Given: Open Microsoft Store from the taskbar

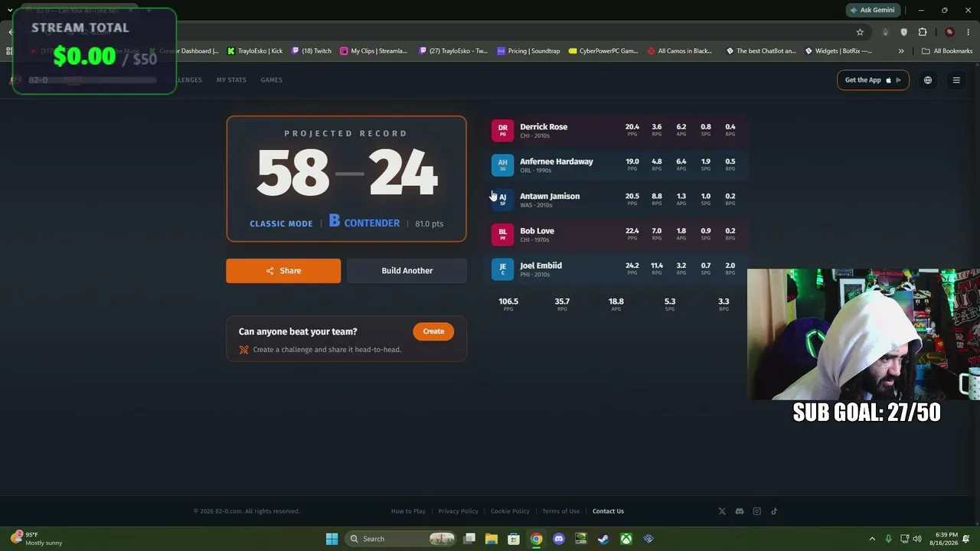Looking at the screenshot, I should point(514,539).
